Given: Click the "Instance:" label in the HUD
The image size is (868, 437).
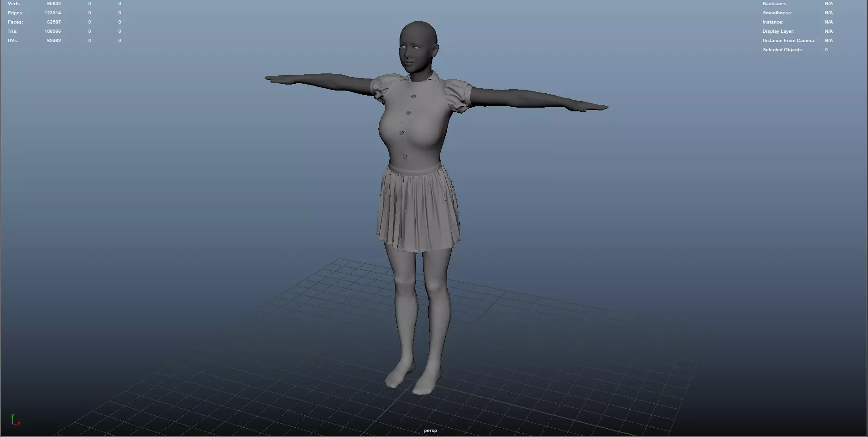Looking at the screenshot, I should coord(773,22).
